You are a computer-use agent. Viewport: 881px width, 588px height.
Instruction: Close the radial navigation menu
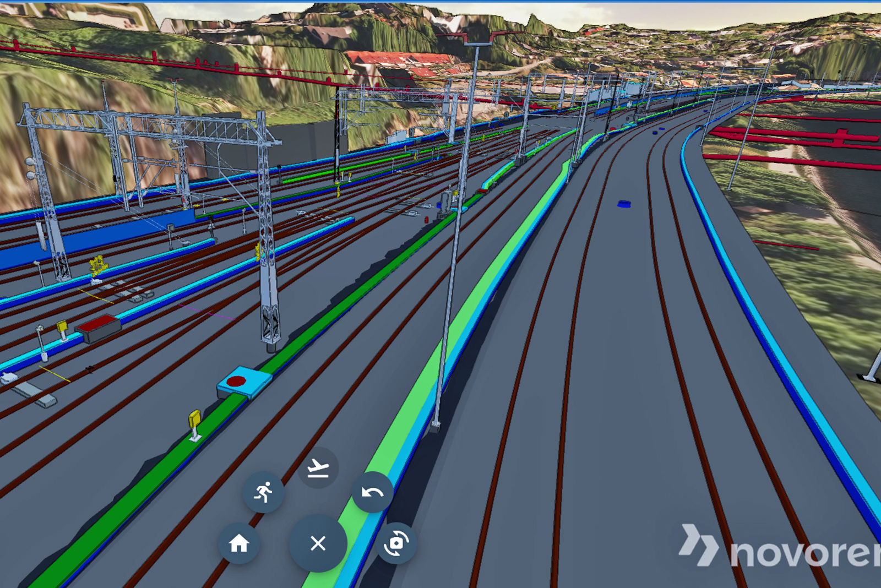coord(318,543)
